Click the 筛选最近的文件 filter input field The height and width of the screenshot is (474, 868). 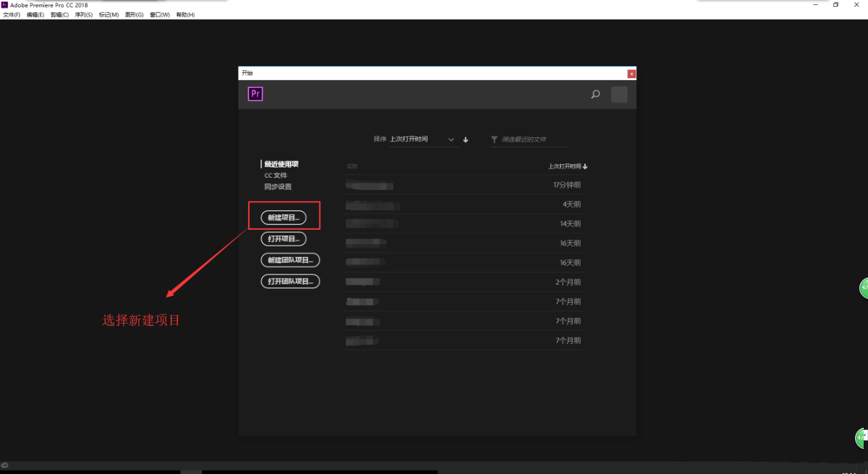533,140
